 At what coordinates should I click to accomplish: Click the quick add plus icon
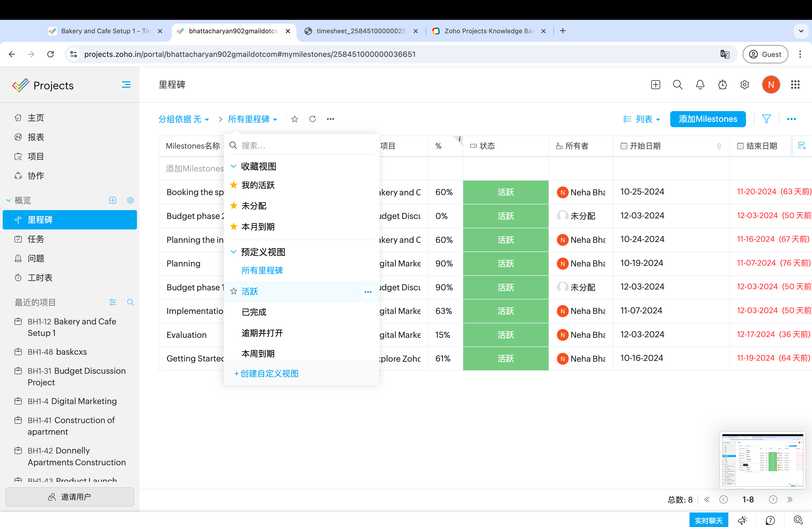655,85
